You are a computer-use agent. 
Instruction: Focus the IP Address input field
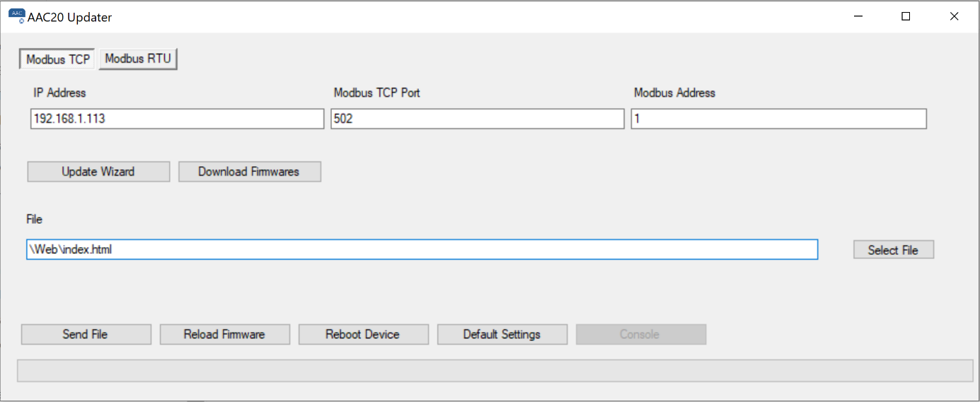click(177, 119)
